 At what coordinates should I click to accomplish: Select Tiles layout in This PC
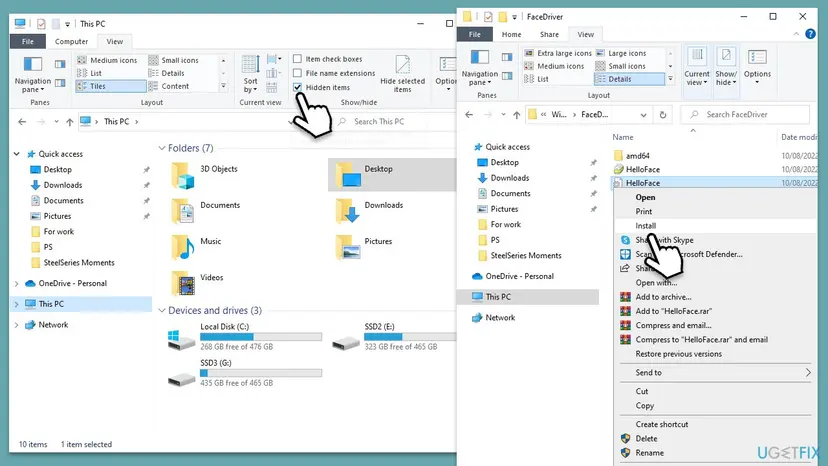[111, 86]
